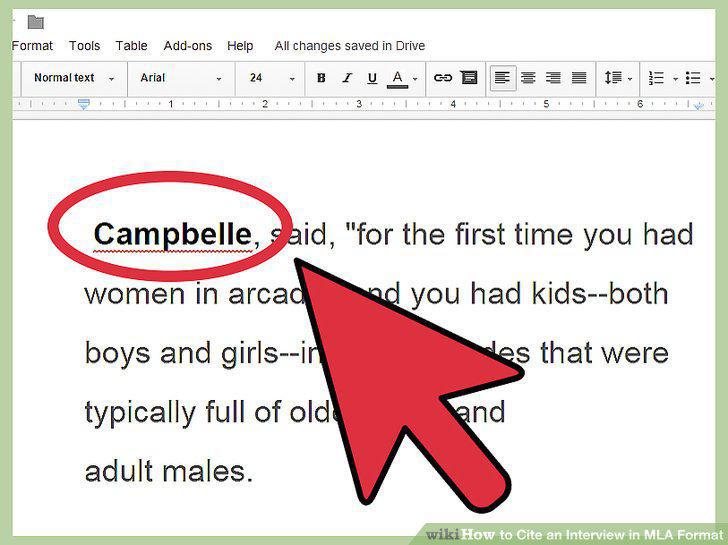Screen dimensions: 728x545
Task: Open the Help menu
Action: click(240, 46)
